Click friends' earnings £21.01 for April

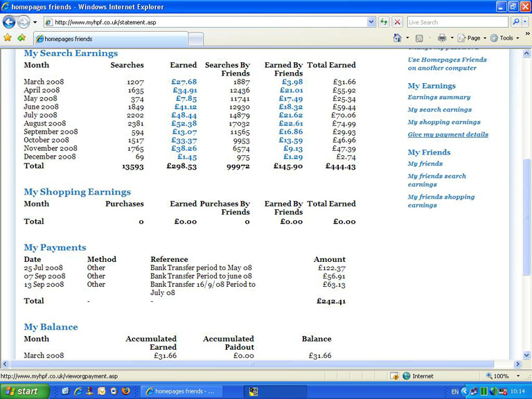click(291, 90)
